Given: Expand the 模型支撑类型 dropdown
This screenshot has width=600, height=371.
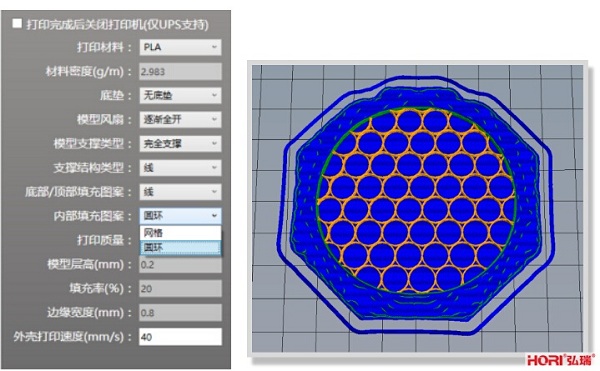Looking at the screenshot, I should (180, 143).
